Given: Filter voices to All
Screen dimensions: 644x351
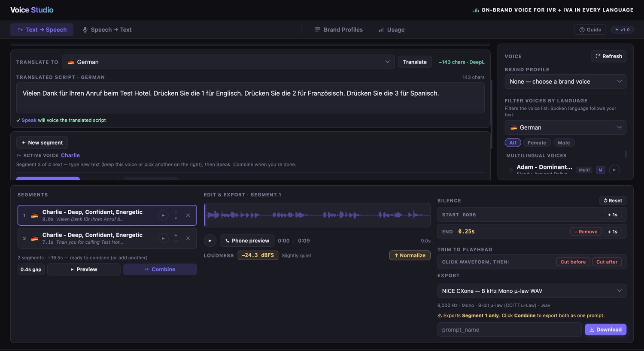Looking at the screenshot, I should (513, 143).
